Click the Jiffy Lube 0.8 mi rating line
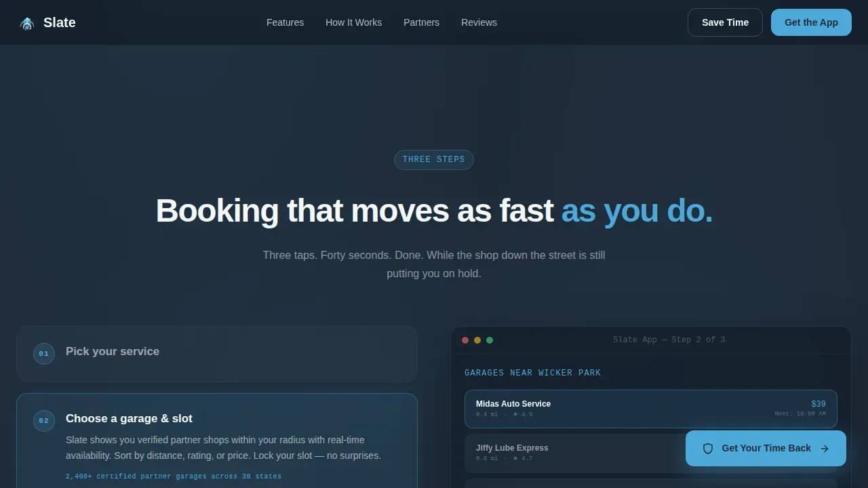The width and height of the screenshot is (868, 488). [504, 458]
